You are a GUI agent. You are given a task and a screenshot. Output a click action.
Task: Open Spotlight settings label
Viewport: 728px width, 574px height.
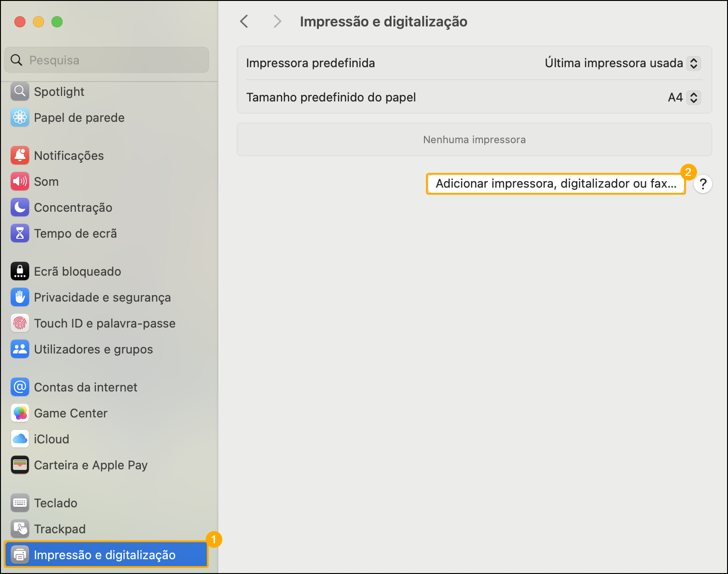(x=59, y=92)
